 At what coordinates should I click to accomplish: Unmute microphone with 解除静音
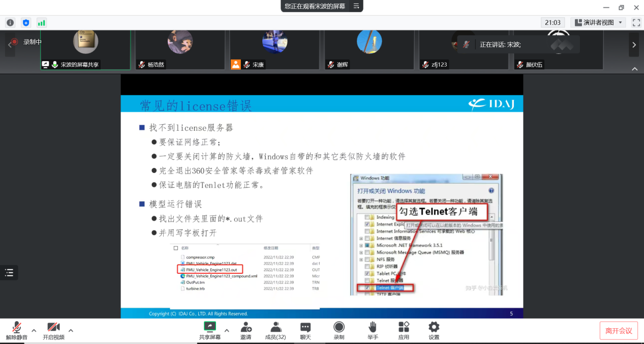coord(17,330)
